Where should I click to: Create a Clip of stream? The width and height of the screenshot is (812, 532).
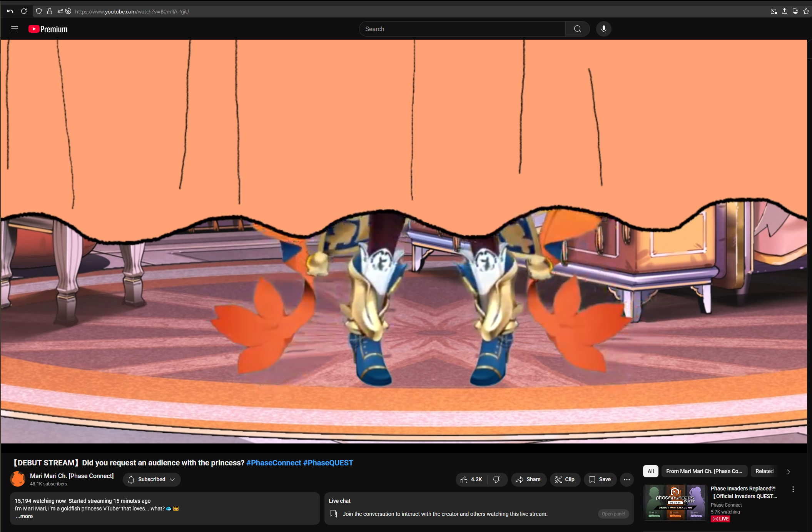[x=565, y=479]
